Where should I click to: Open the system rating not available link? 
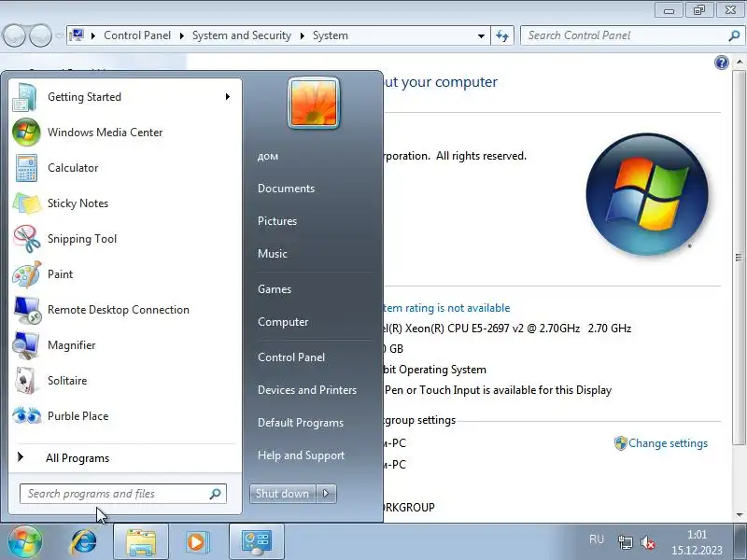point(446,308)
